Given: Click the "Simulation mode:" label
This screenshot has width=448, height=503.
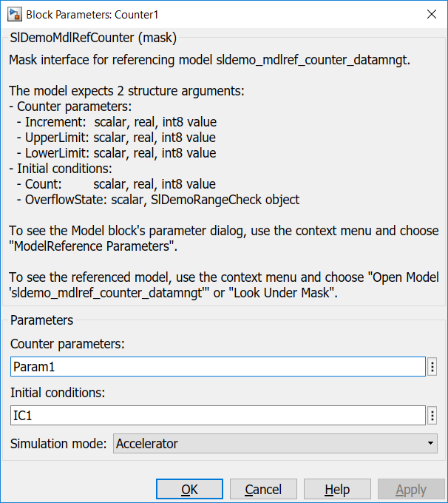Looking at the screenshot, I should [x=59, y=444].
